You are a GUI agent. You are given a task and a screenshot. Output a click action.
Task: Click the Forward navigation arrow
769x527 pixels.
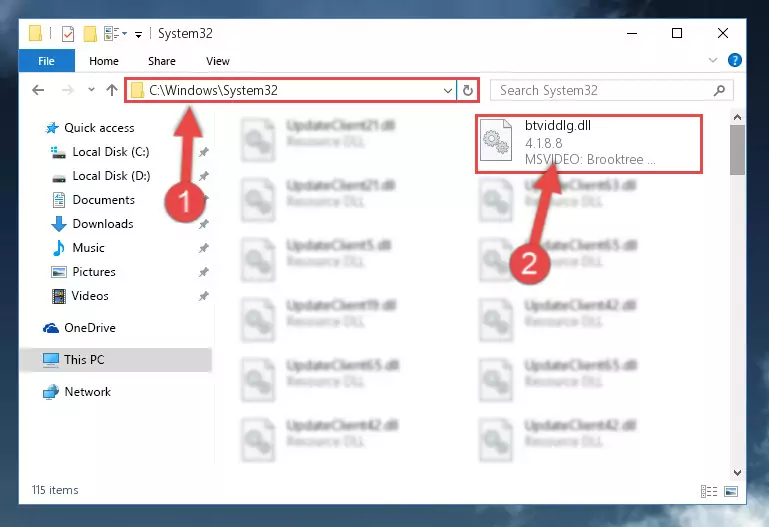(68, 90)
